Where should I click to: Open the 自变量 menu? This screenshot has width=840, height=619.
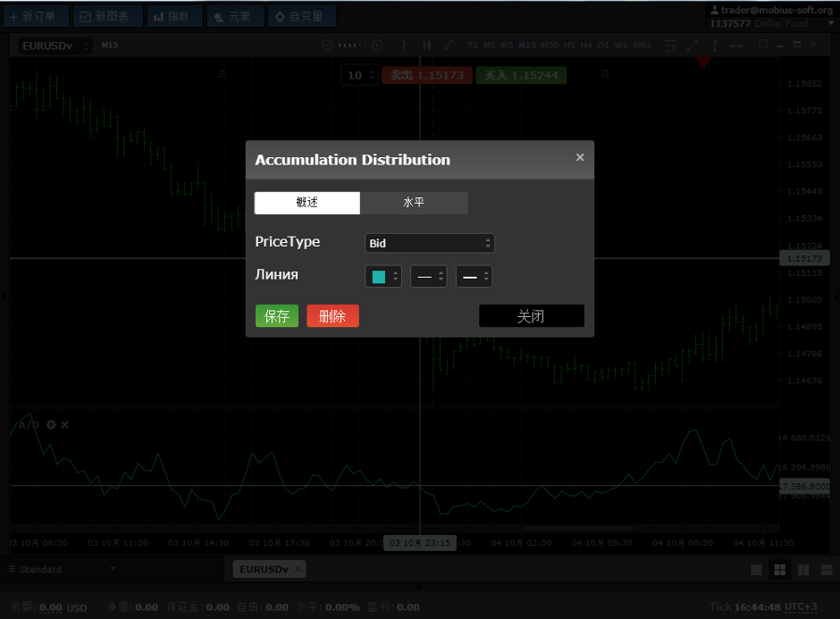(x=302, y=16)
